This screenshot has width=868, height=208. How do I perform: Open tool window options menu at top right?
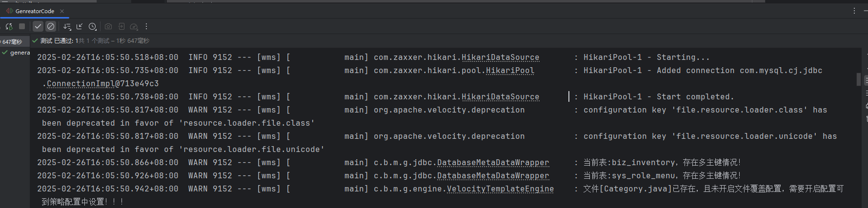pyautogui.click(x=854, y=11)
